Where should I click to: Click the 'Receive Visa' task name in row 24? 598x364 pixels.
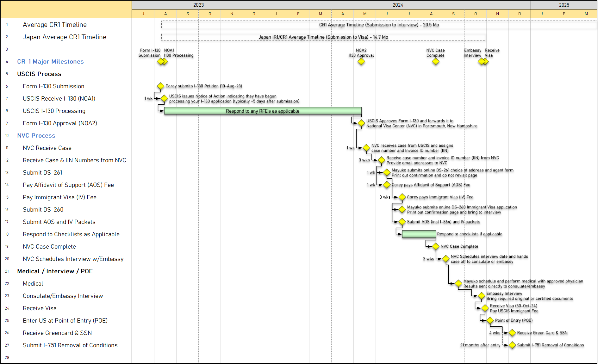coord(40,308)
